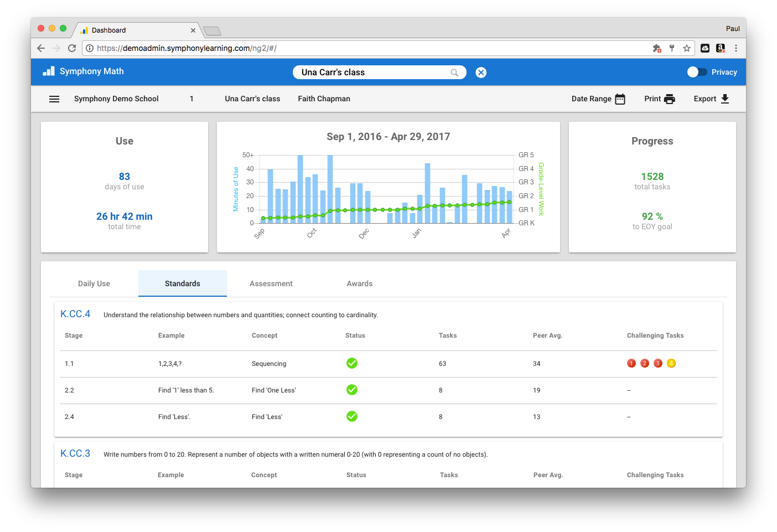Click grade 1 breadcrumb
Screen dimensions: 777x532
point(191,99)
